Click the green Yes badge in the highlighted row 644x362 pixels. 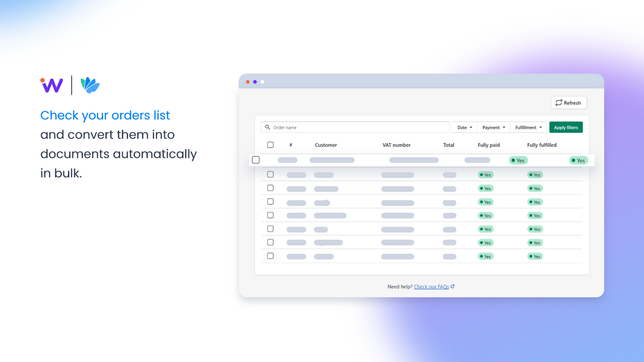518,160
